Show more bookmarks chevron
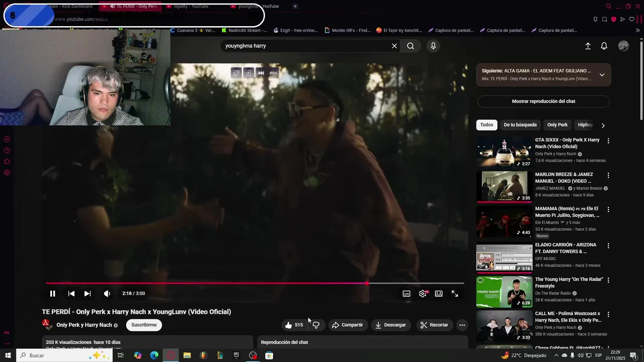 tap(638, 30)
